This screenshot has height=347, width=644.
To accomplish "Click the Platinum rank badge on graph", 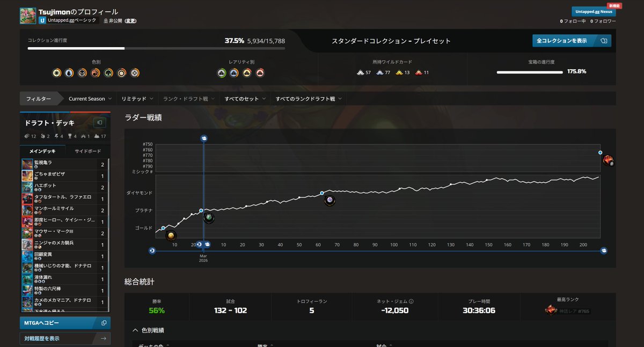I will pyautogui.click(x=209, y=218).
